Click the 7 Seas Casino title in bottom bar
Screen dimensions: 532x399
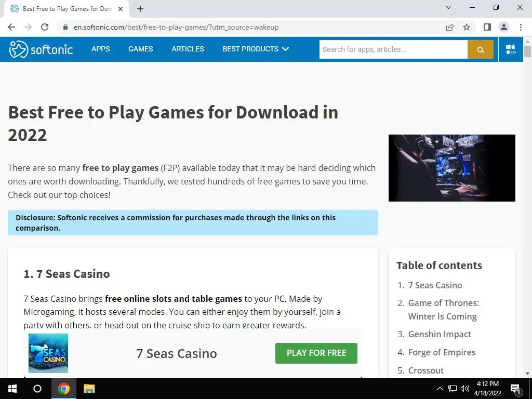177,353
